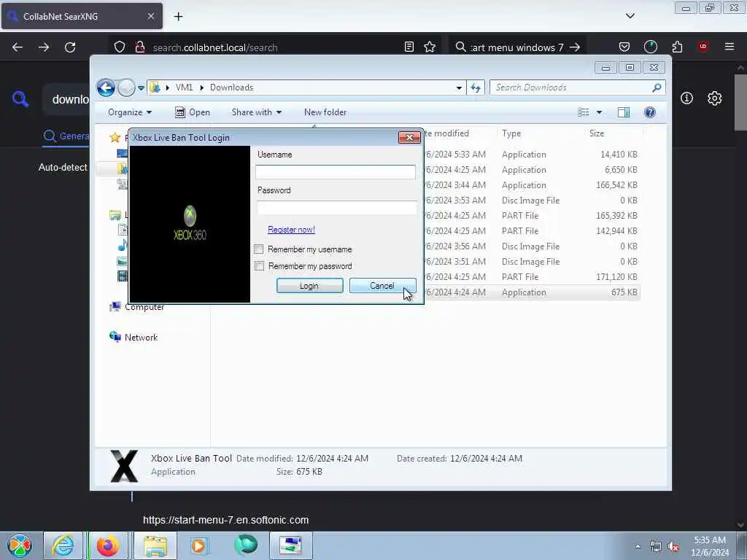Open Firefox tracking protection shield icon
The image size is (747, 560).
pyautogui.click(x=120, y=47)
